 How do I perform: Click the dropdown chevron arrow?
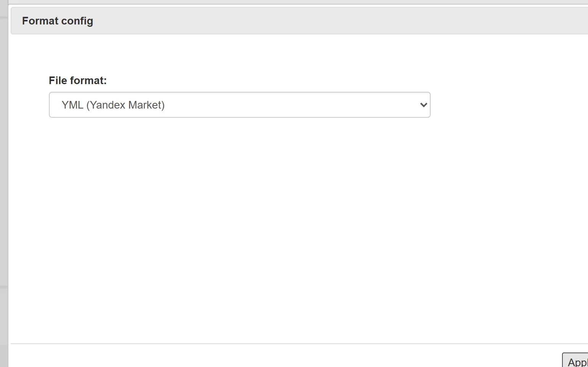coord(423,105)
